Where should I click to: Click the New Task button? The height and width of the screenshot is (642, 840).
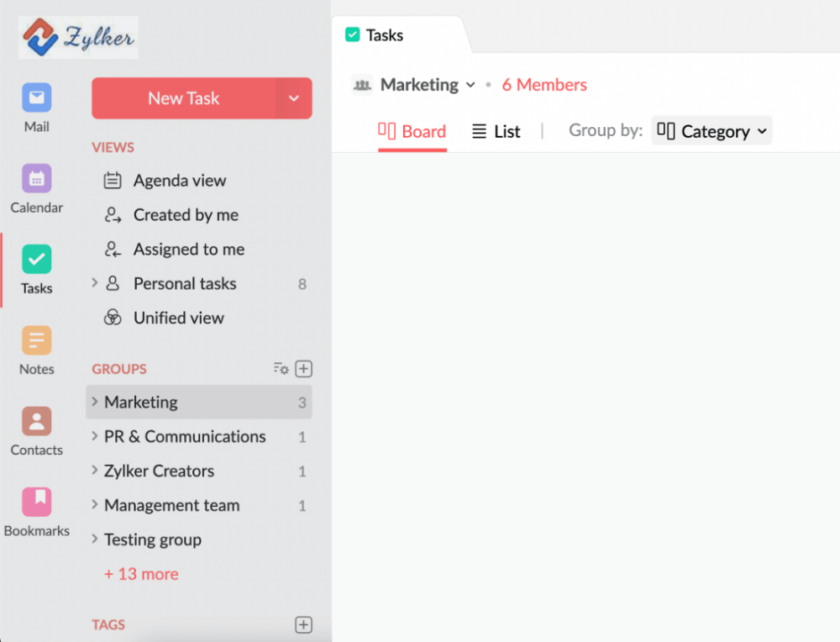tap(183, 98)
